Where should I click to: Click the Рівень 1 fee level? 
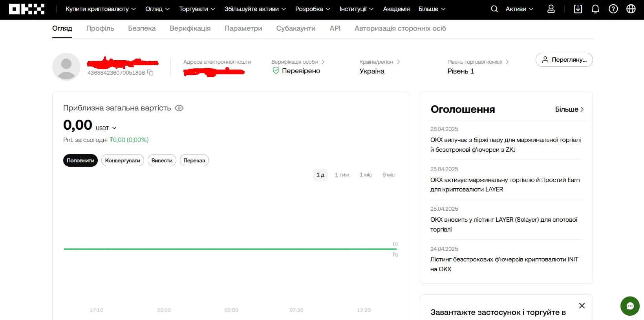461,71
